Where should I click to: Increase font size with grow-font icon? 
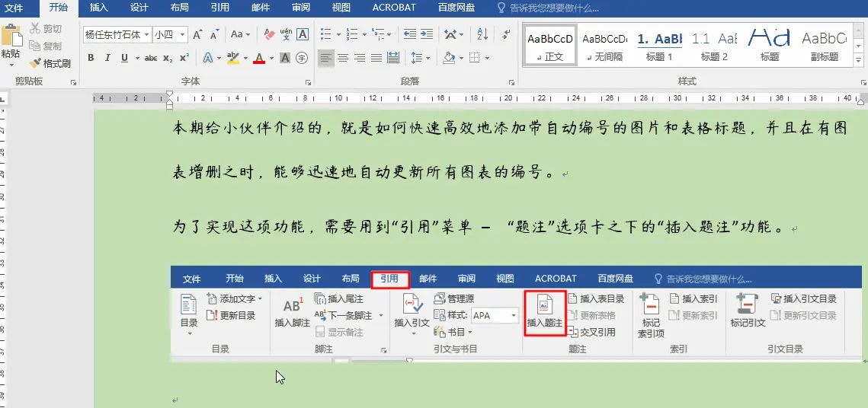(197, 35)
